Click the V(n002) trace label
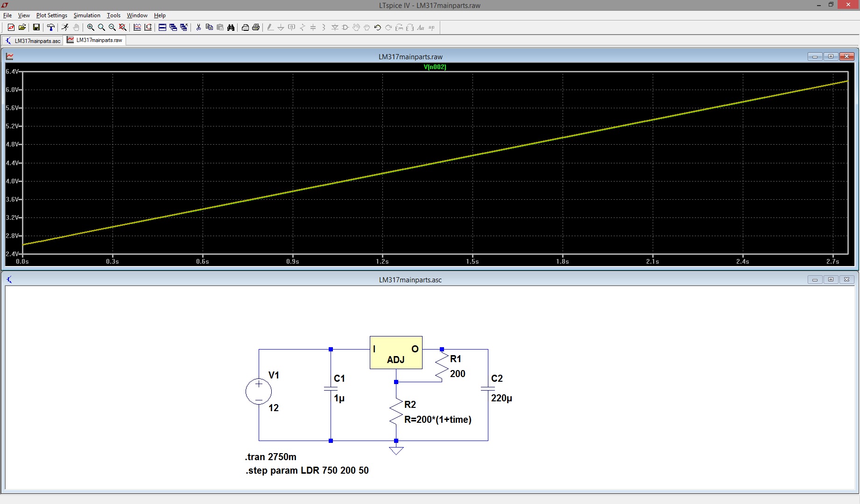Image resolution: width=860 pixels, height=504 pixels. pos(435,67)
